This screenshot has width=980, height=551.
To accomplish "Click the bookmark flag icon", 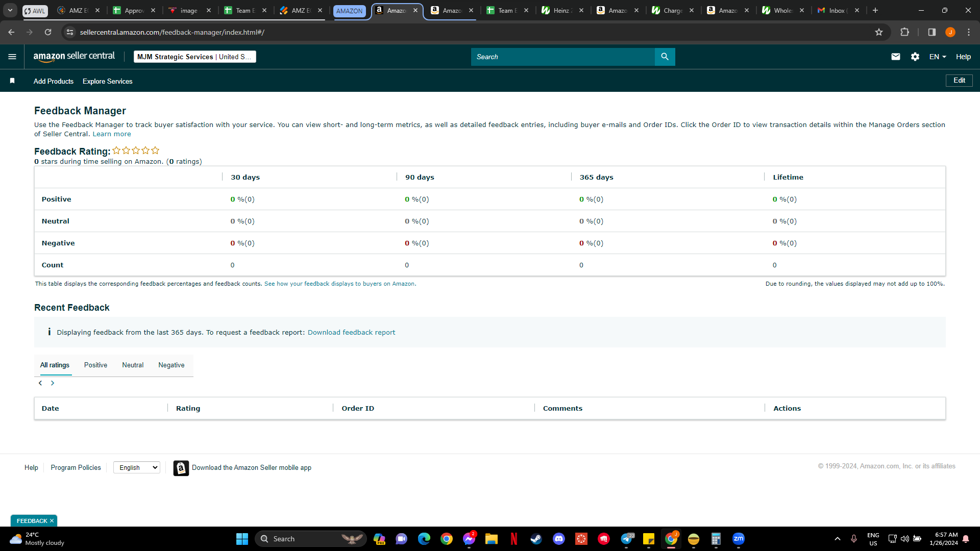I will point(12,81).
